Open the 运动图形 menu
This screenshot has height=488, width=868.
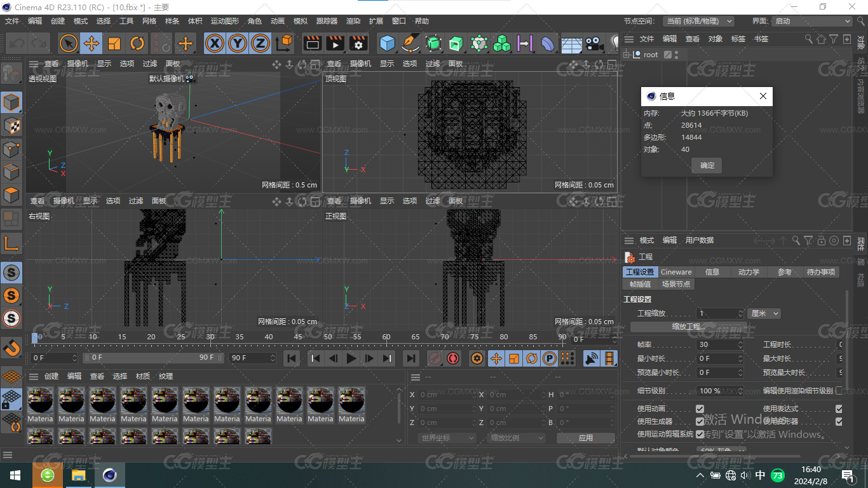click(225, 21)
